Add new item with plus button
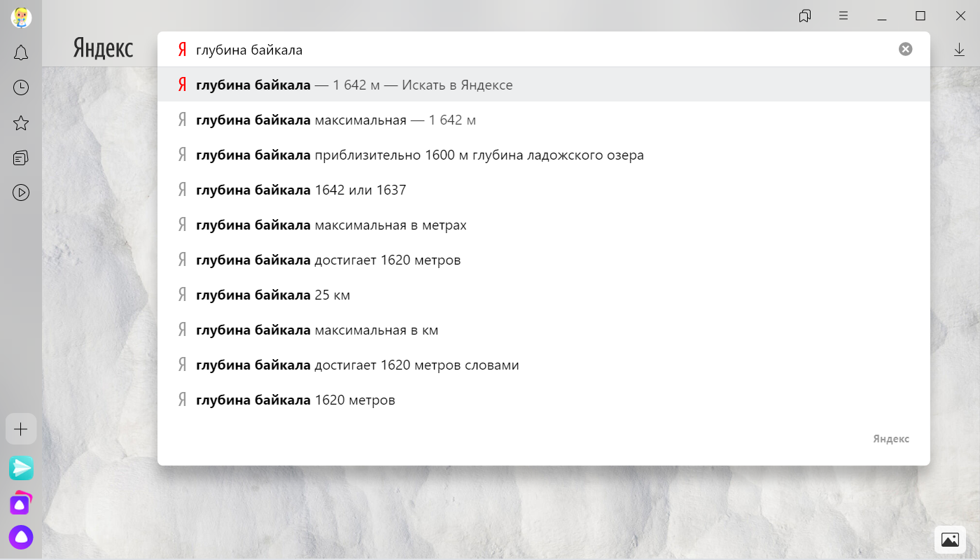Viewport: 980px width, 560px height. point(21,429)
